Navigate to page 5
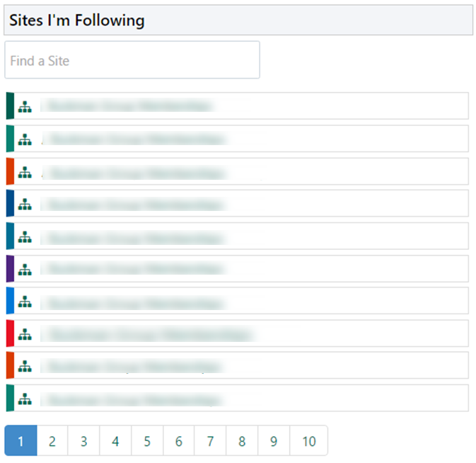Viewport: 476px width, 463px height. [x=147, y=441]
